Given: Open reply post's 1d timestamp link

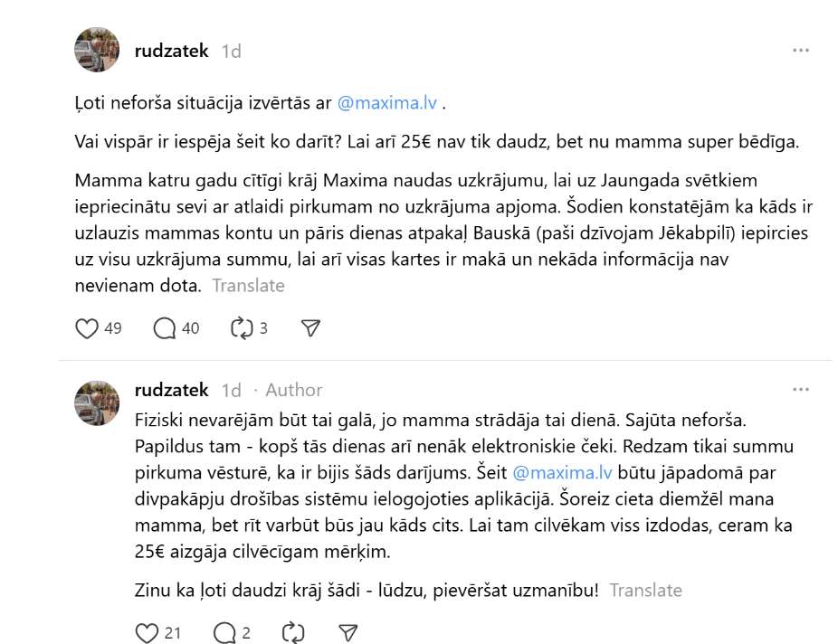Looking at the screenshot, I should click(x=232, y=391).
